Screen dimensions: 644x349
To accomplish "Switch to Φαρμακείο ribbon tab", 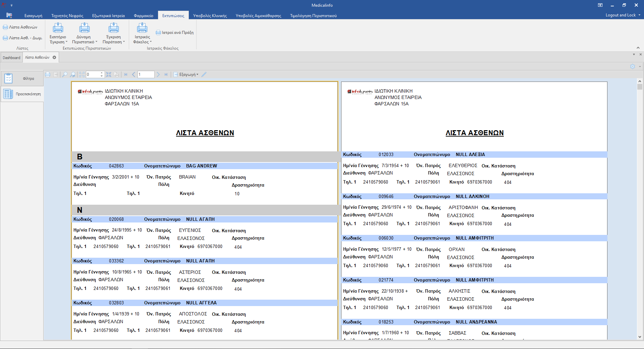I will (x=143, y=16).
